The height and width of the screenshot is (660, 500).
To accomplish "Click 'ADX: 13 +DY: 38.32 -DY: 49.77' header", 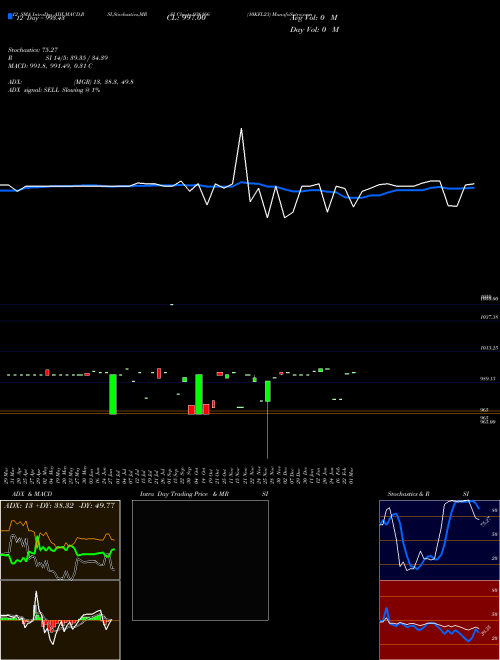I will [x=59, y=506].
